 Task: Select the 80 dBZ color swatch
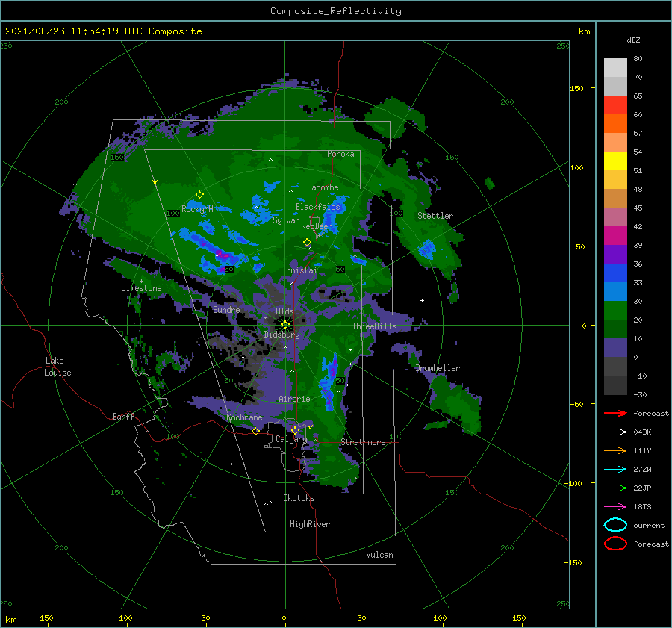click(615, 67)
